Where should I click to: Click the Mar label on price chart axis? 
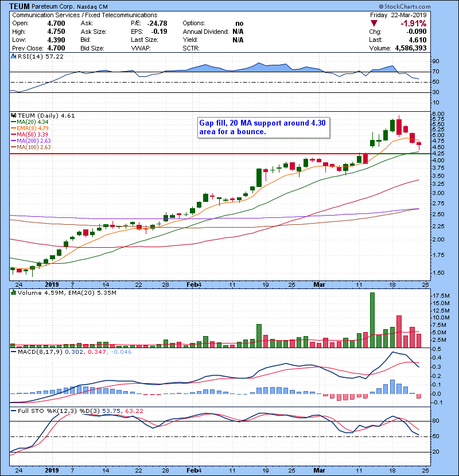tap(319, 285)
